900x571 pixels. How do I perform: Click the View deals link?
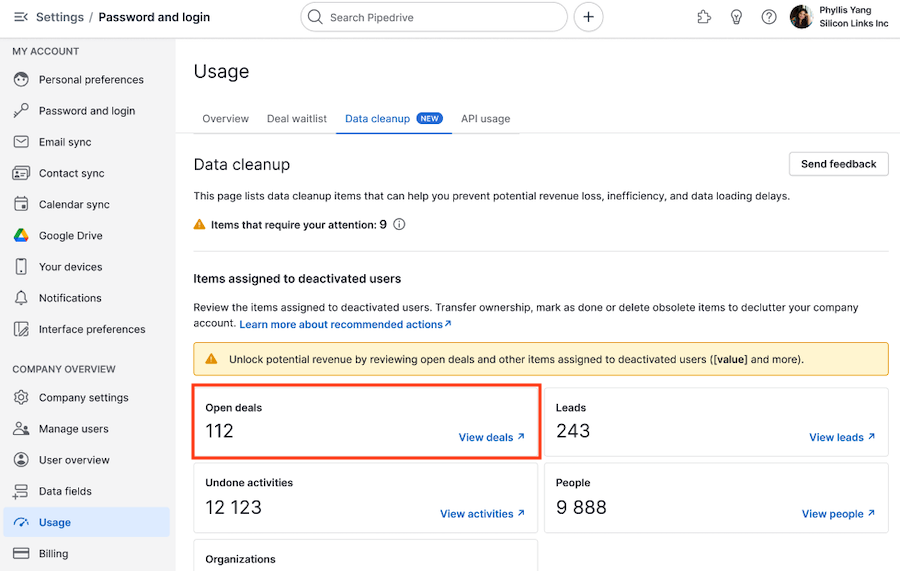coord(492,437)
